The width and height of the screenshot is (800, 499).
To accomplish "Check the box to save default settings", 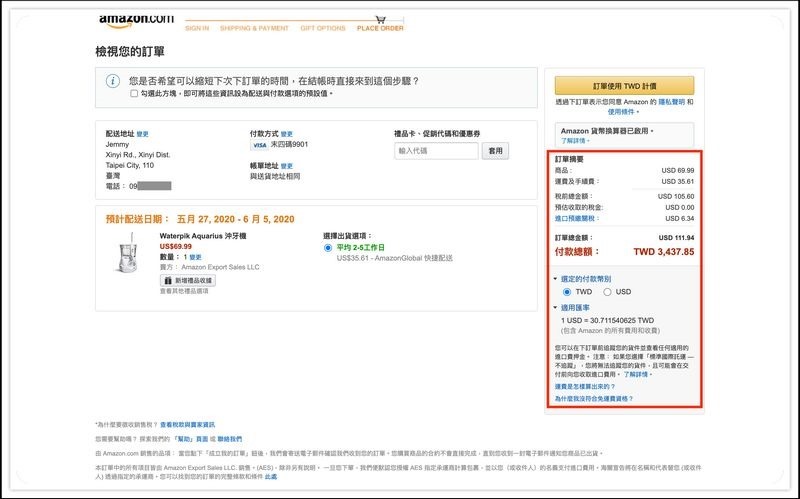I will [x=134, y=93].
